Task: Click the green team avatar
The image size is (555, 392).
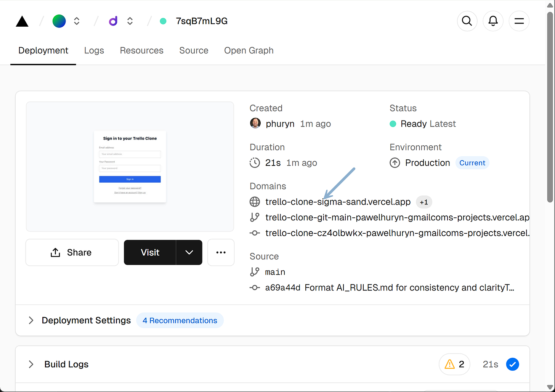Action: pos(59,21)
